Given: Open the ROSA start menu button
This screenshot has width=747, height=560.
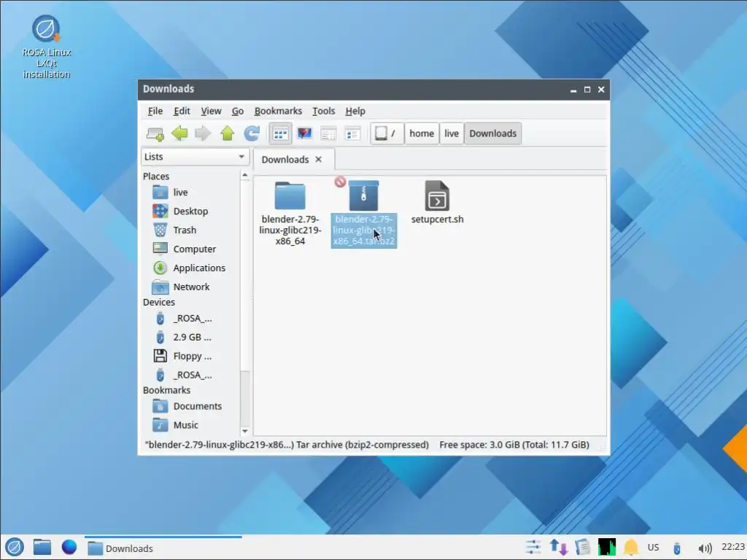Looking at the screenshot, I should point(15,547).
